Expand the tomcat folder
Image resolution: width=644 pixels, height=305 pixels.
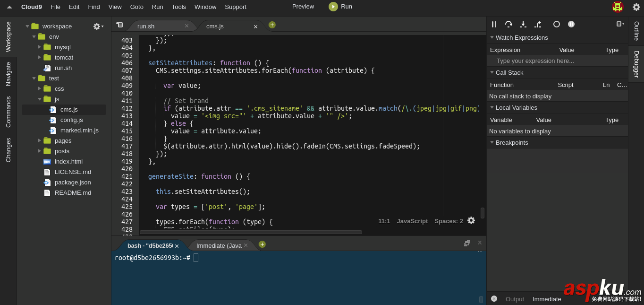(x=40, y=57)
